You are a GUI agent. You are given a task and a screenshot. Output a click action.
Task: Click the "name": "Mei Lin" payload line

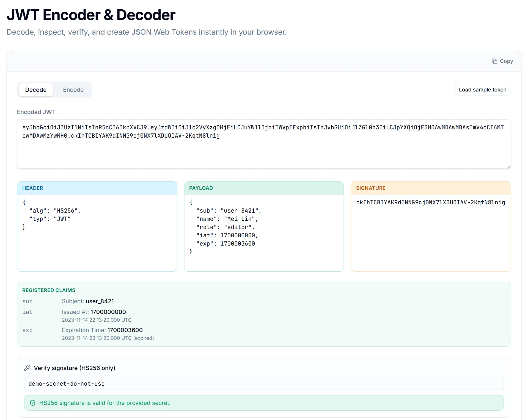point(227,219)
